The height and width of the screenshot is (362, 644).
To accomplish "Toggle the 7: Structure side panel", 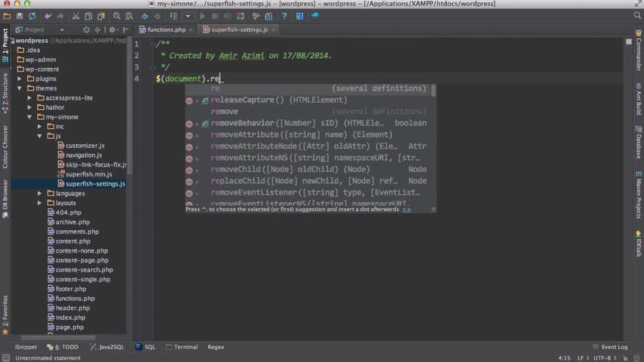I will [x=5, y=94].
